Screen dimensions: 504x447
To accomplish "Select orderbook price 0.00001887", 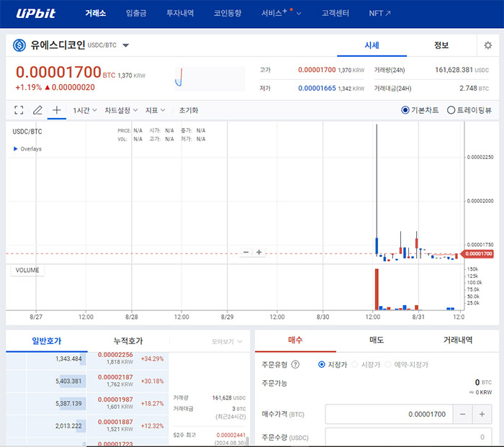I will [115, 422].
